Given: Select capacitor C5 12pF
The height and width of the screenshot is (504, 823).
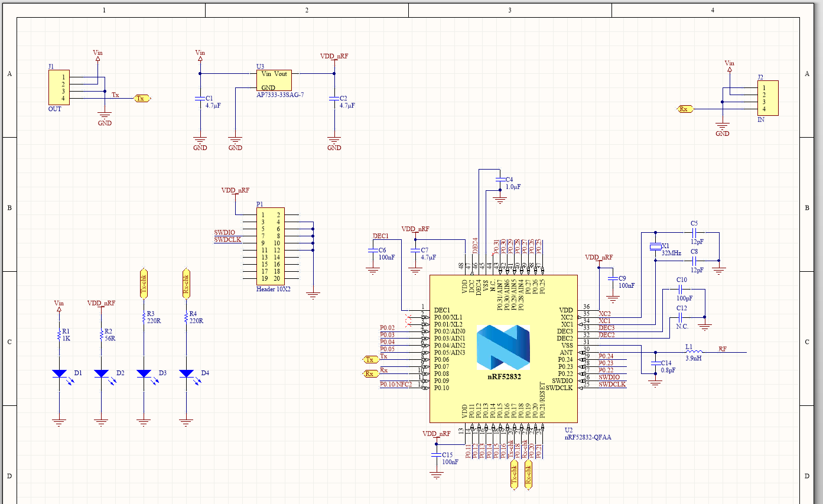Looking at the screenshot, I should [x=695, y=233].
